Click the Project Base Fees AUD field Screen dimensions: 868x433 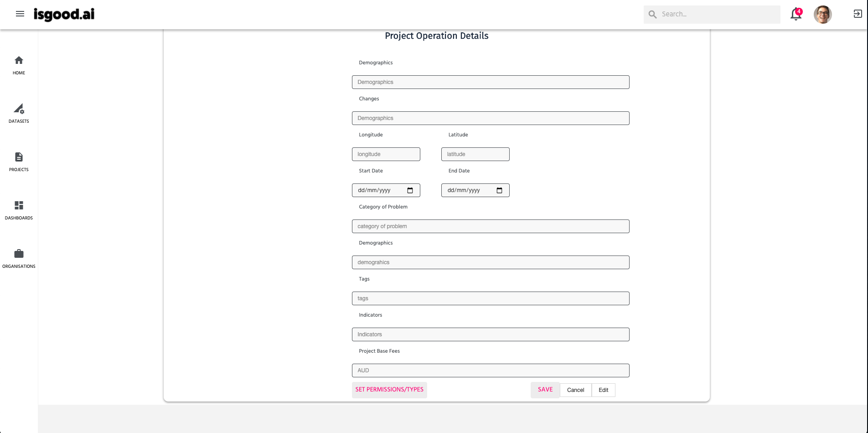pos(491,370)
